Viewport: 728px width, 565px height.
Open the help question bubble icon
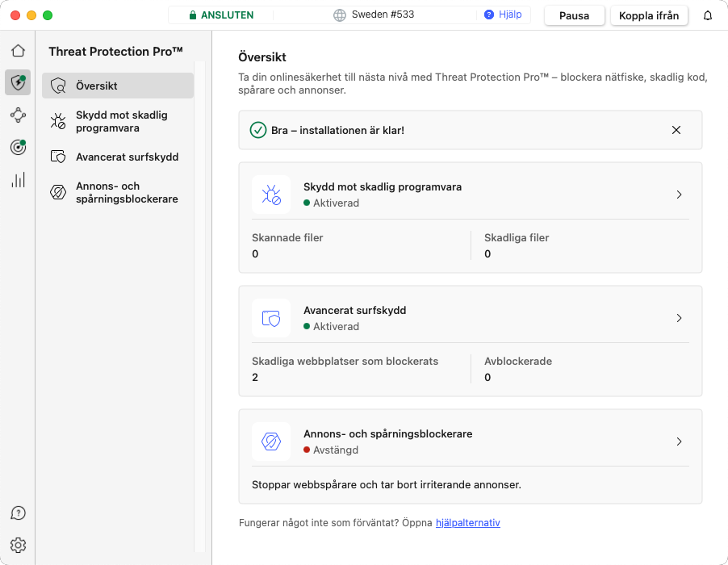pos(18,513)
